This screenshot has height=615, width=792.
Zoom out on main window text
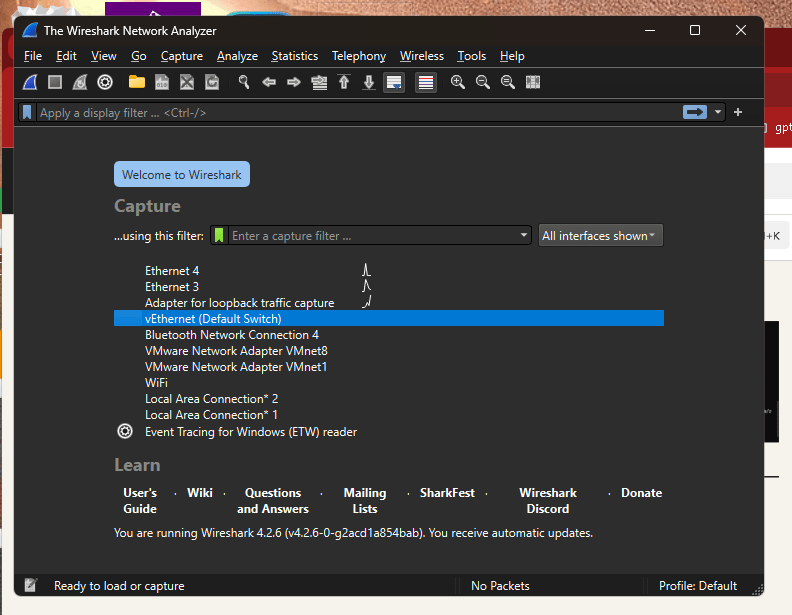(x=483, y=82)
